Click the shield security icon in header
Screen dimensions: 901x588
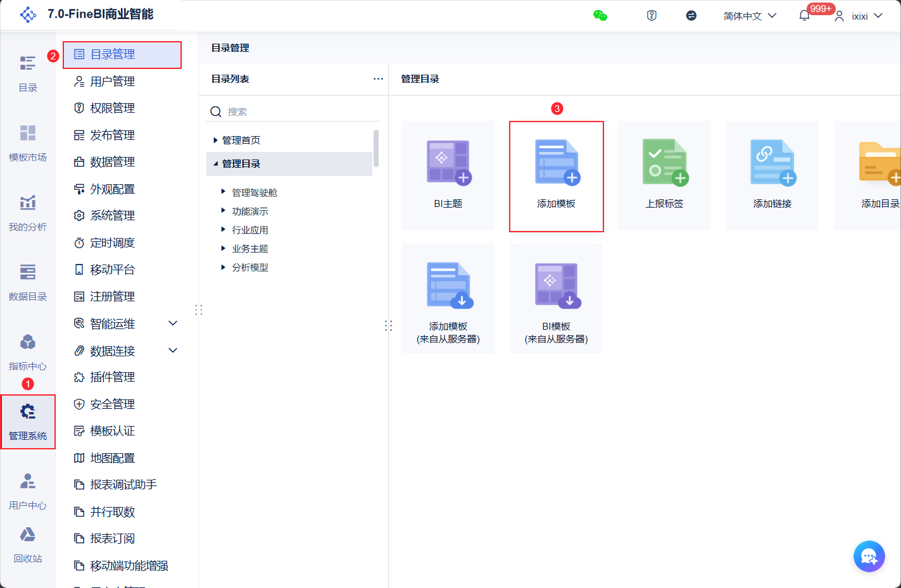click(x=652, y=16)
